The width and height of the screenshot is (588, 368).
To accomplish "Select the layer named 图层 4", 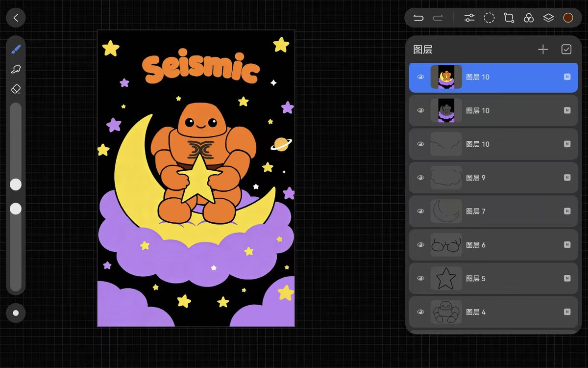I will tap(493, 312).
